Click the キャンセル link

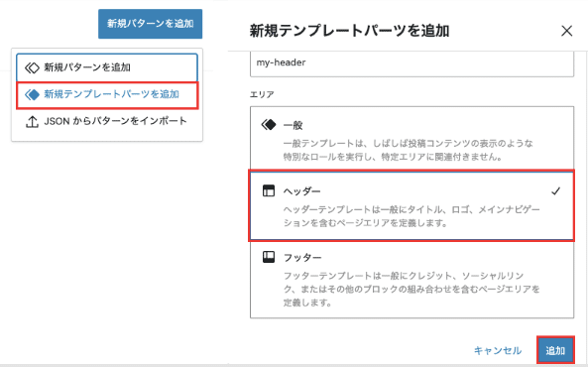497,350
